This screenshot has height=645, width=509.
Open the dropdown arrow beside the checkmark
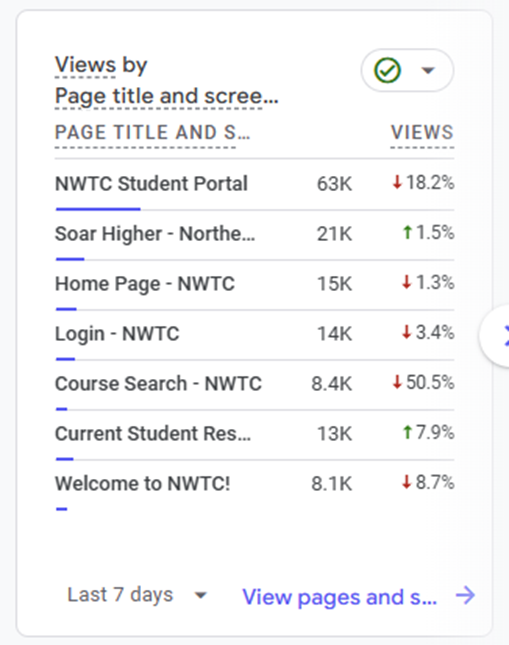[x=428, y=70]
